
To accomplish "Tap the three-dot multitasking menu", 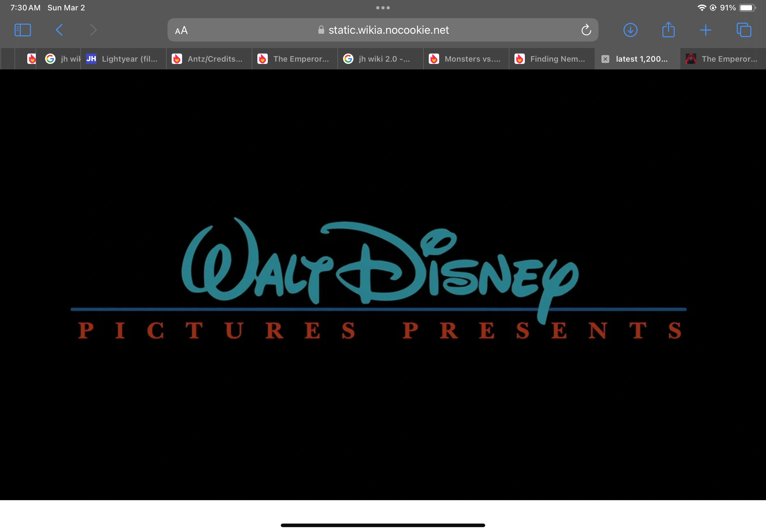I will [x=383, y=8].
